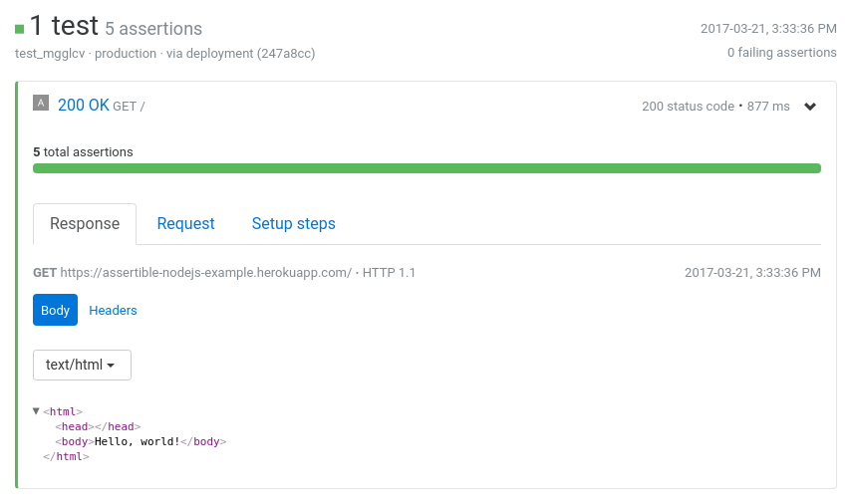
Task: Click the Body button
Action: (x=56, y=310)
